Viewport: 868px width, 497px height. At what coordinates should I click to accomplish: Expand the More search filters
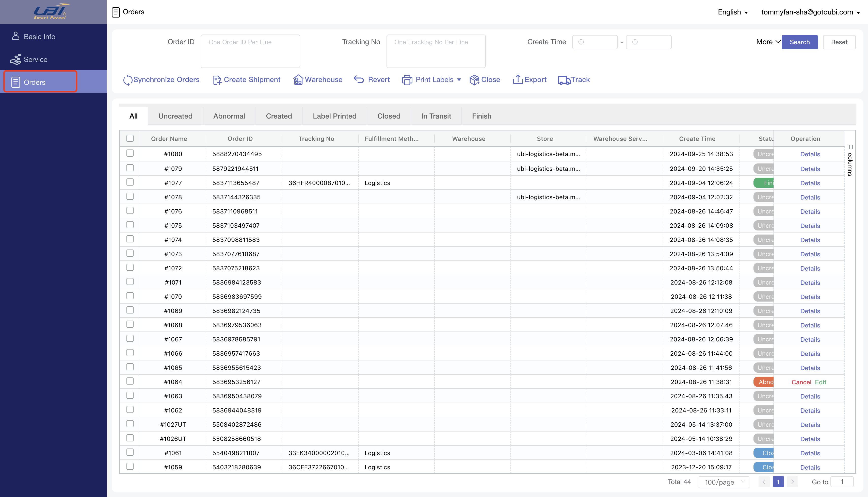pos(768,42)
